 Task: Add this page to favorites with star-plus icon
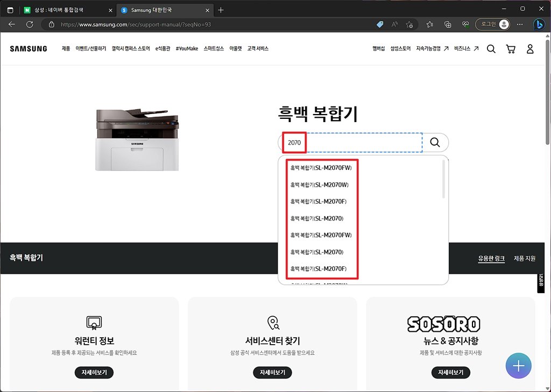point(409,25)
